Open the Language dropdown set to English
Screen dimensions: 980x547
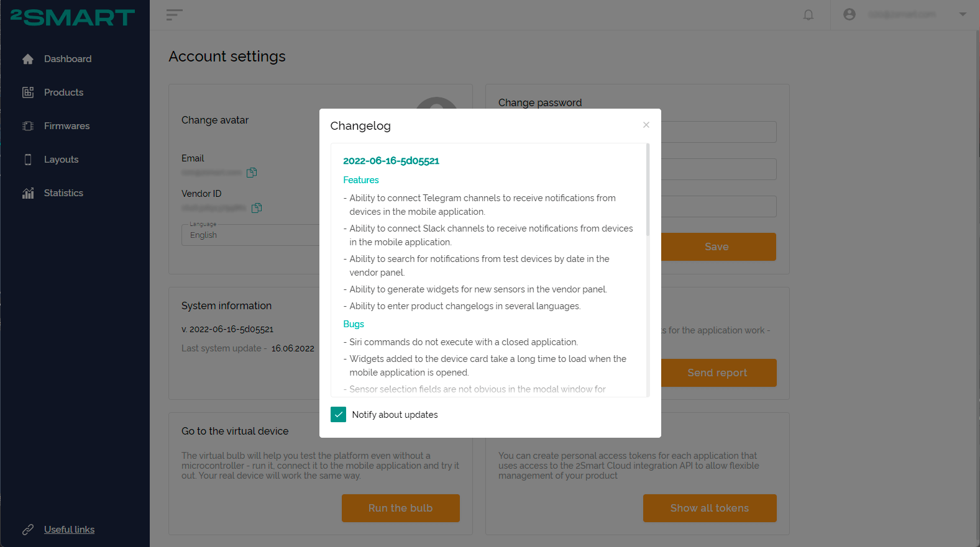coord(250,235)
